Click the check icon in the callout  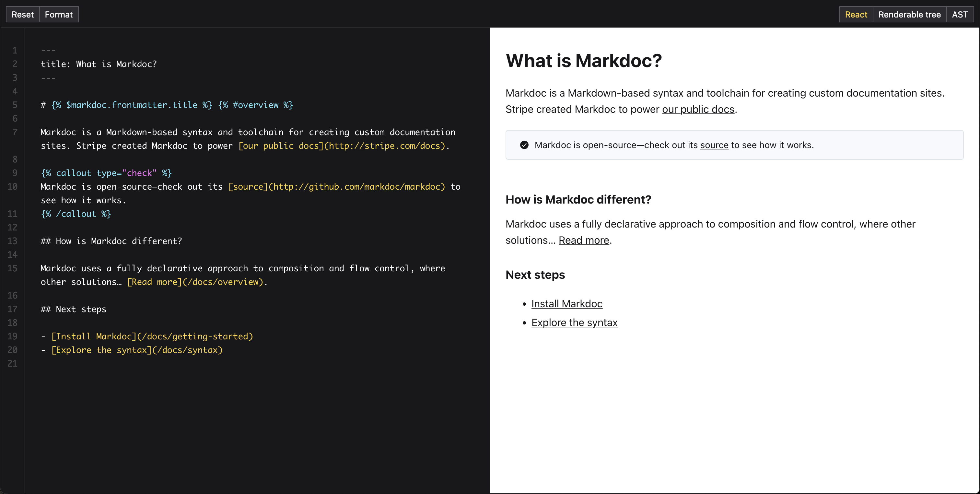(x=524, y=145)
